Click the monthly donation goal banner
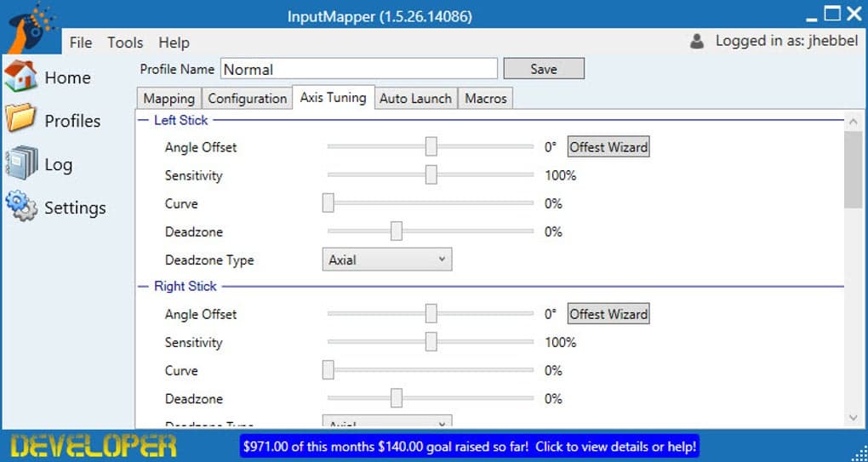The height and width of the screenshot is (462, 868). 470,446
